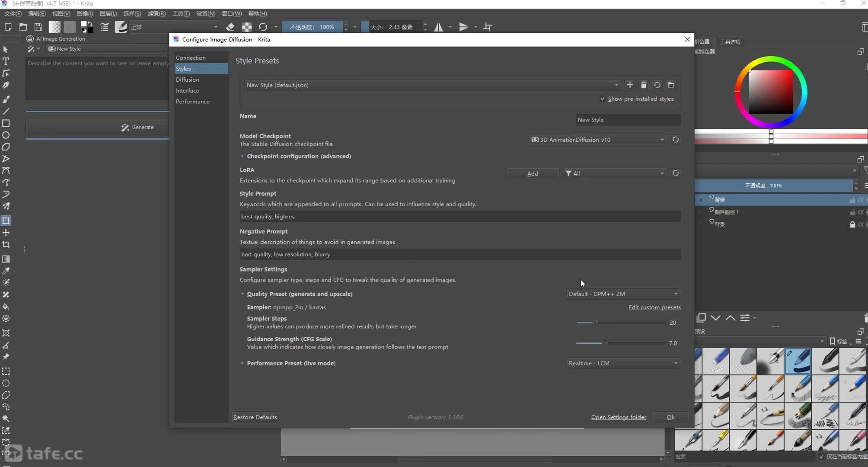Save the document using floppy icon

click(x=38, y=27)
